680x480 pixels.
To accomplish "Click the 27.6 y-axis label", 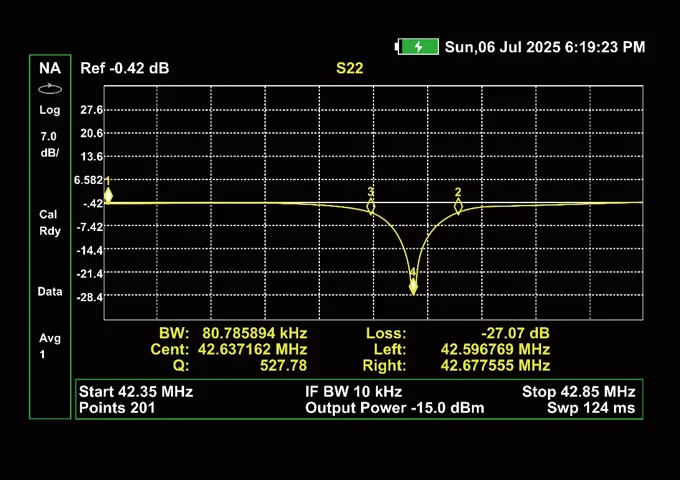I will pos(91,110).
